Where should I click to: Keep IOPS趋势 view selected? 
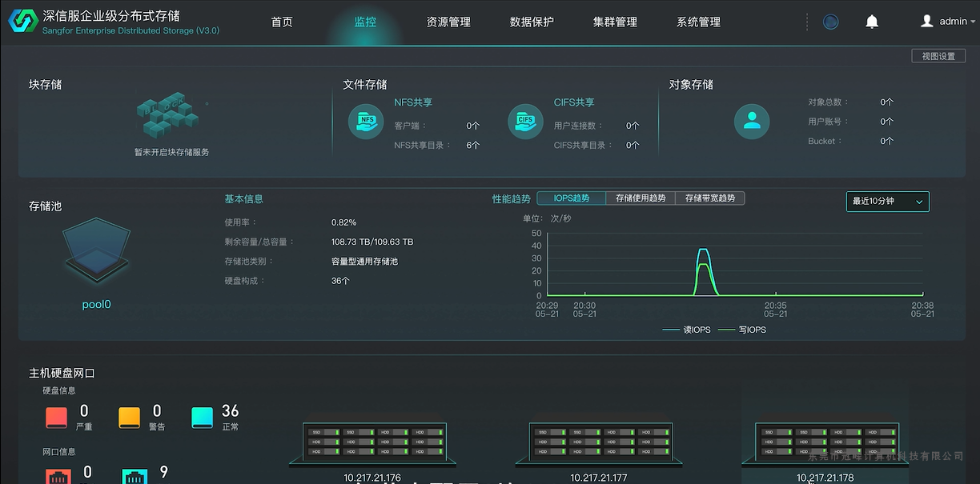(x=571, y=198)
